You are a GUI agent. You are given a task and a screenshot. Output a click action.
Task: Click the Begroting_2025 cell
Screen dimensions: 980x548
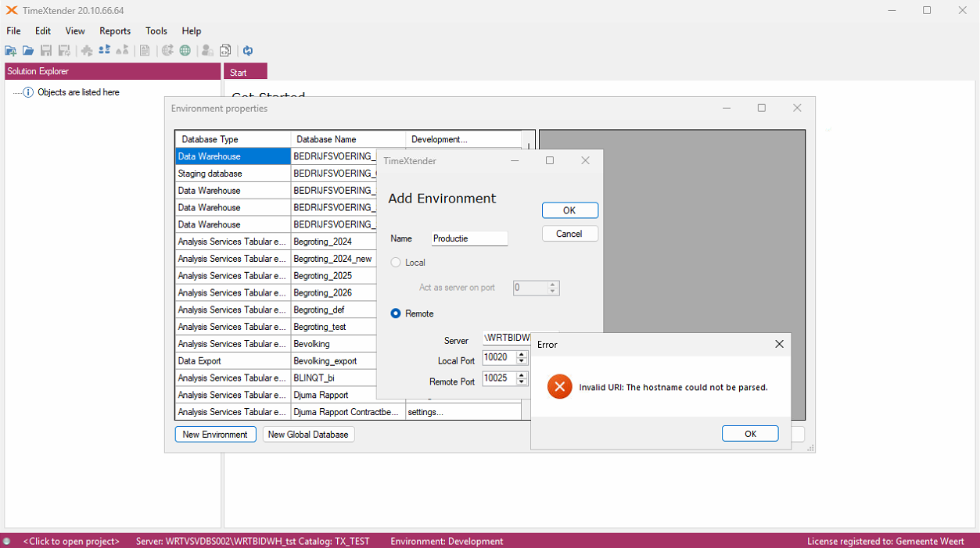[333, 276]
